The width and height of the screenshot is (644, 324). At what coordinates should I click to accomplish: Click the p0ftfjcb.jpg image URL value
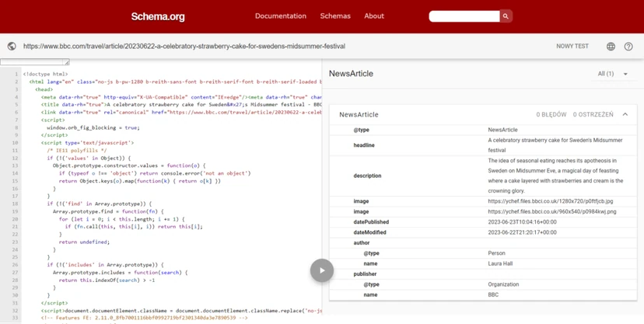551,201
